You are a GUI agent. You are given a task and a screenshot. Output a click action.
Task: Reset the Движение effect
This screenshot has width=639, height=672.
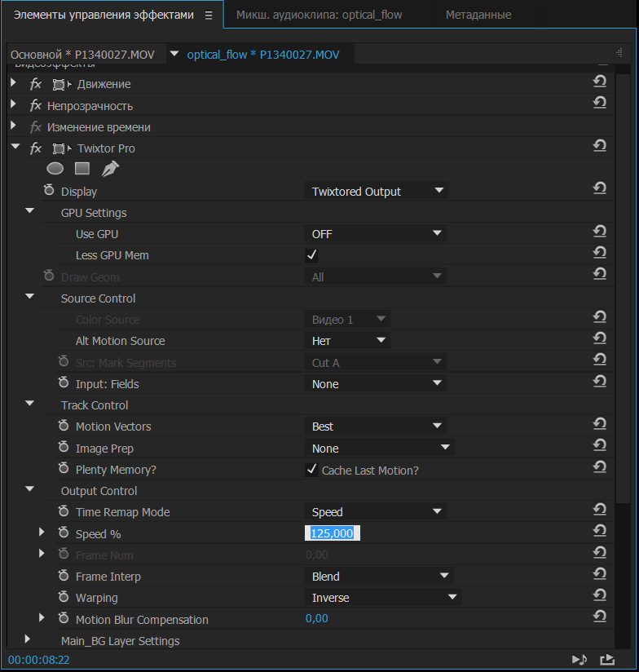click(600, 81)
